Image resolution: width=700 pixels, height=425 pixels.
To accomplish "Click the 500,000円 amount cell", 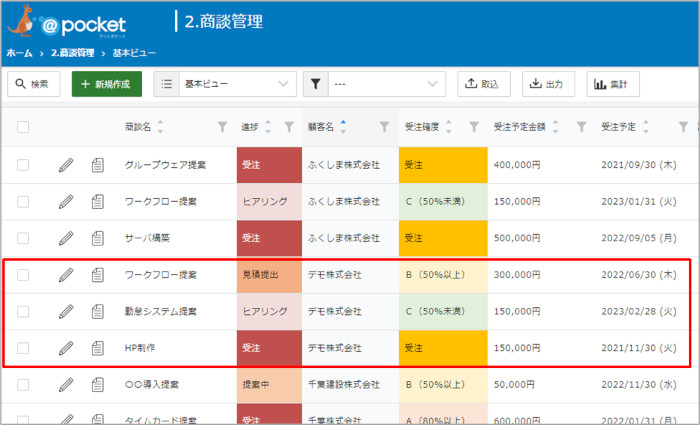I will [x=517, y=238].
